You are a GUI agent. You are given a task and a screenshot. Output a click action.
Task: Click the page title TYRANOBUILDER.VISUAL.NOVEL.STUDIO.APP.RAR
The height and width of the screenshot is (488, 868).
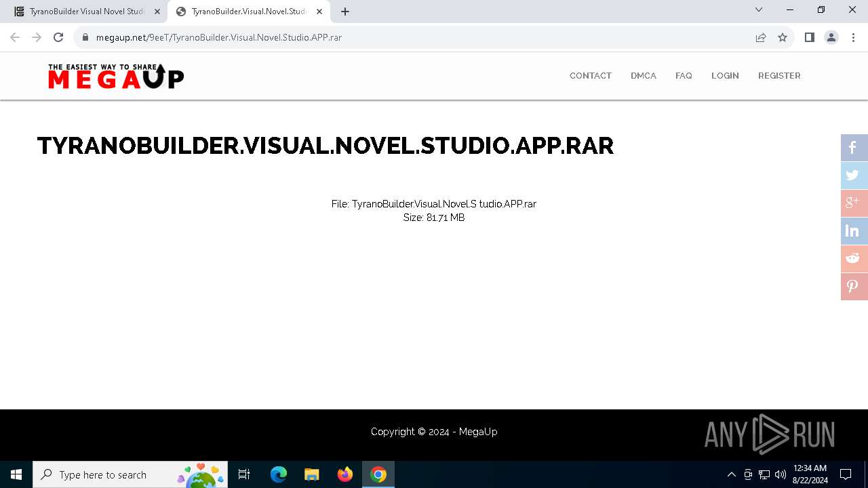[x=325, y=146]
